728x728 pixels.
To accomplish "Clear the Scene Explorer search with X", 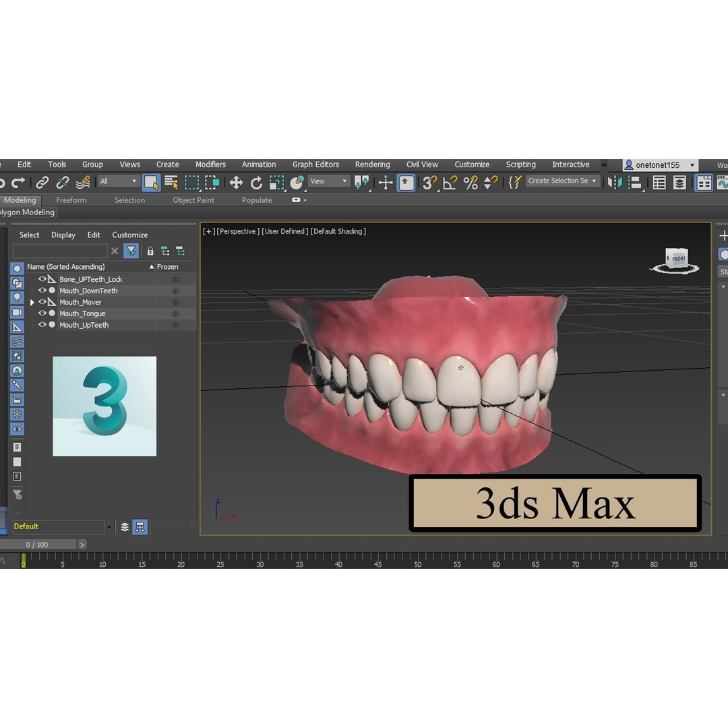I will pyautogui.click(x=115, y=251).
